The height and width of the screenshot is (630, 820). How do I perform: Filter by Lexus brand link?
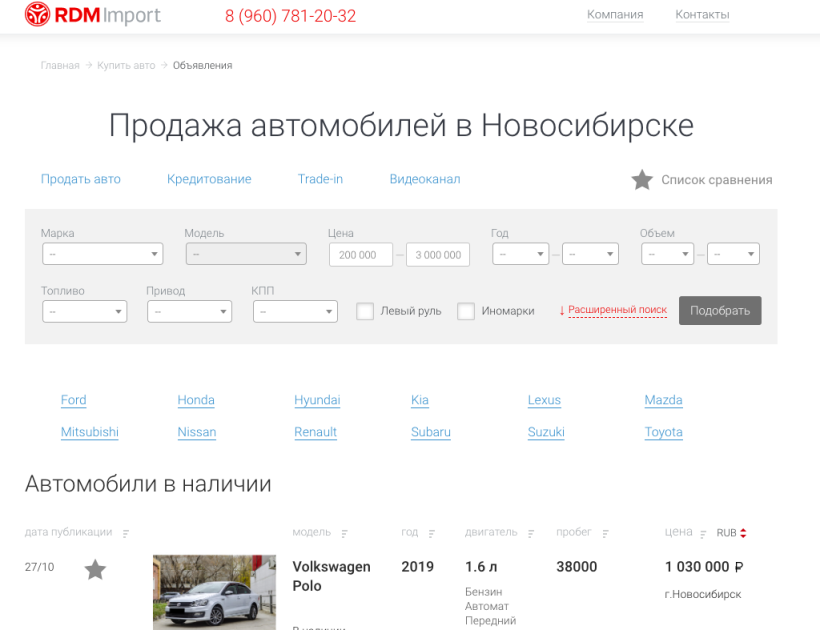[x=544, y=400]
